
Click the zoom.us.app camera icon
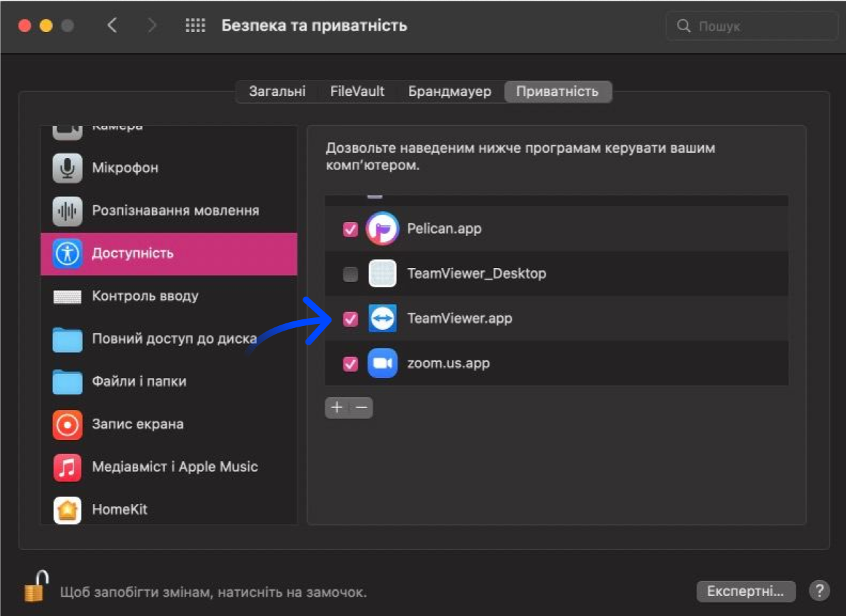point(382,363)
